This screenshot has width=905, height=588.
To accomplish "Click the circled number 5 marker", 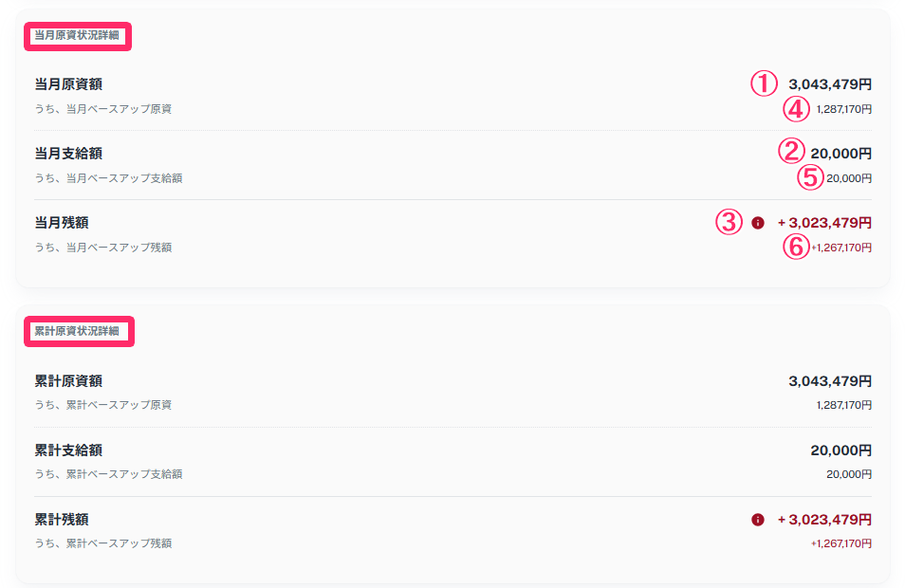I will pyautogui.click(x=811, y=177).
